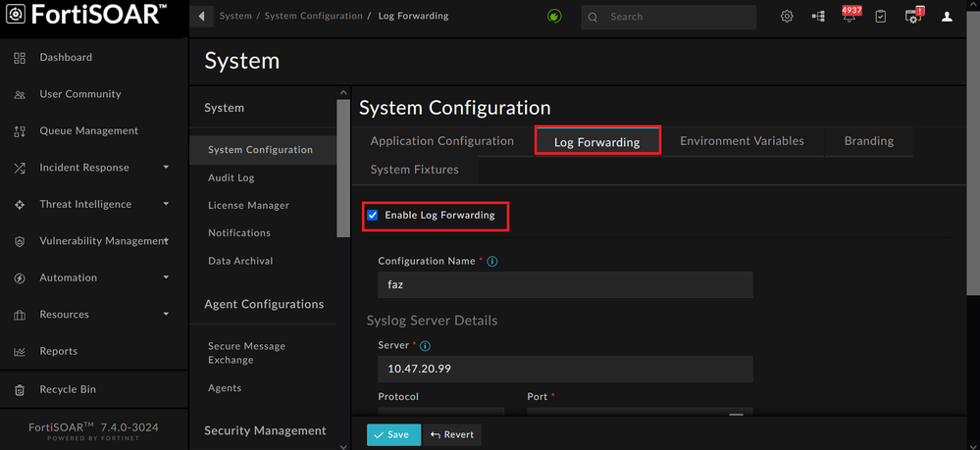This screenshot has height=450, width=980.
Task: Open the user profile icon
Action: click(x=947, y=17)
